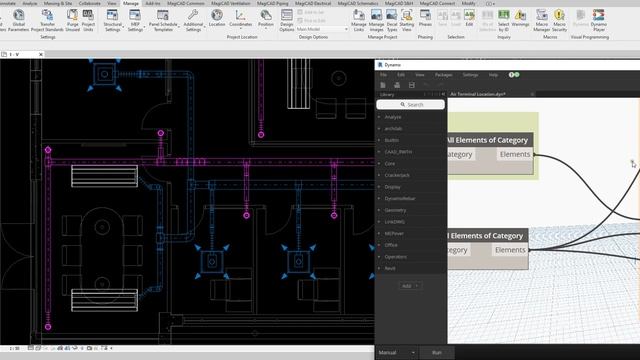
Task: Click Select by ID tool
Action: pyautogui.click(x=504, y=20)
